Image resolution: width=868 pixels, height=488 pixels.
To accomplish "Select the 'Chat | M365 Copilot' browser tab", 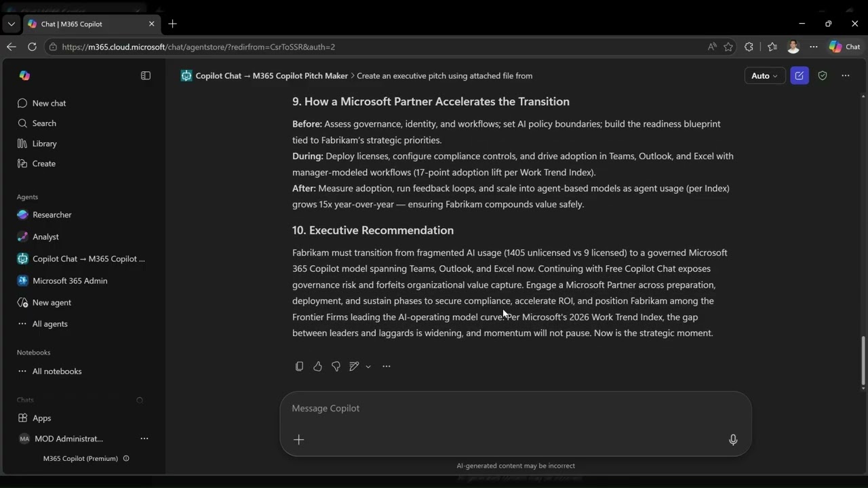I will point(91,24).
